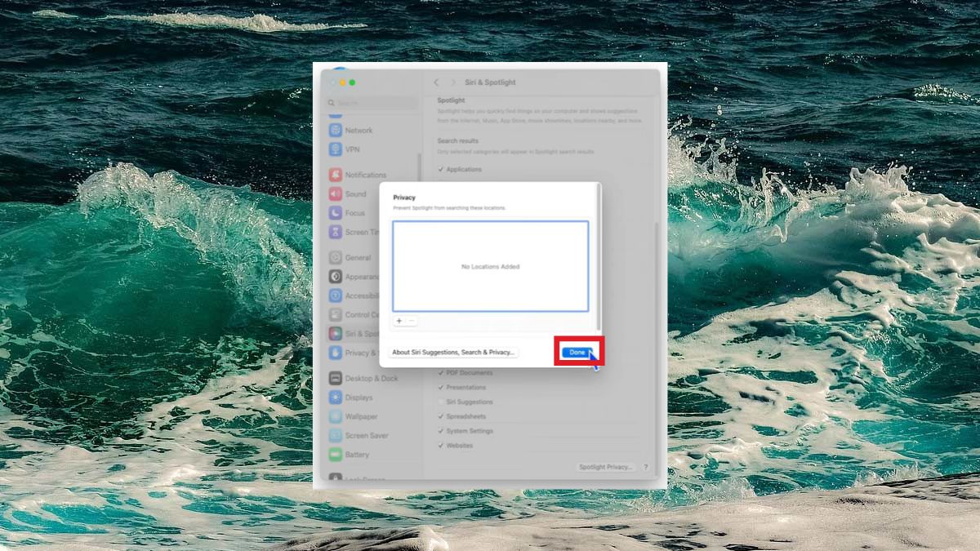Select the Battery sidebar icon
This screenshot has height=551, width=980.
[x=336, y=455]
